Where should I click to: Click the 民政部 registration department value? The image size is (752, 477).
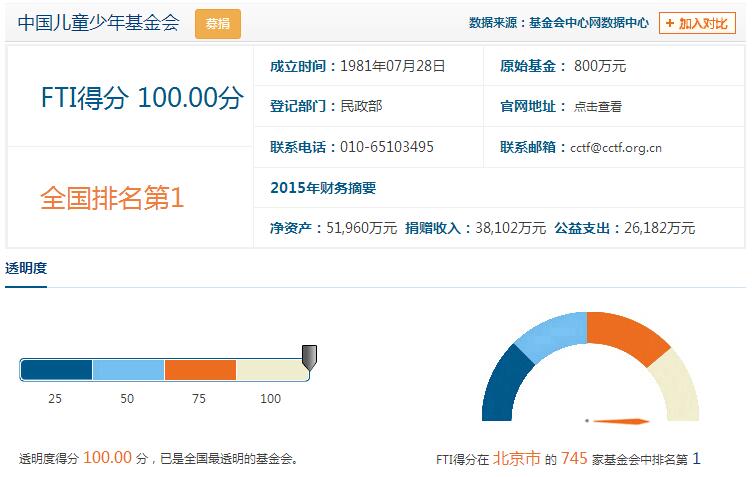[x=361, y=106]
